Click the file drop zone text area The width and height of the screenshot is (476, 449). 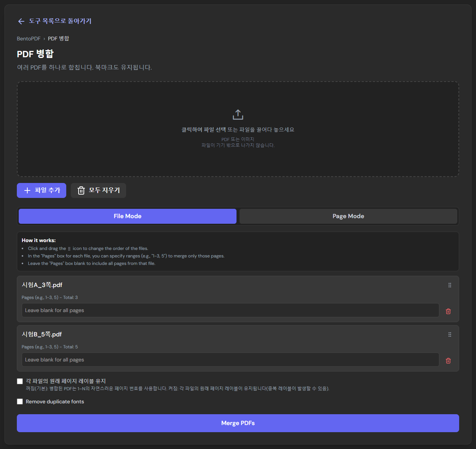[x=238, y=129]
